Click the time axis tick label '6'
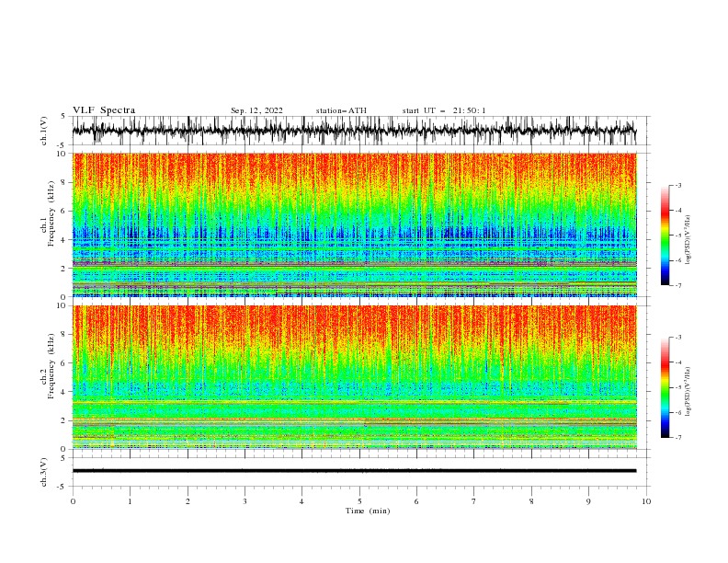This screenshot has height=563, width=728. [416, 501]
